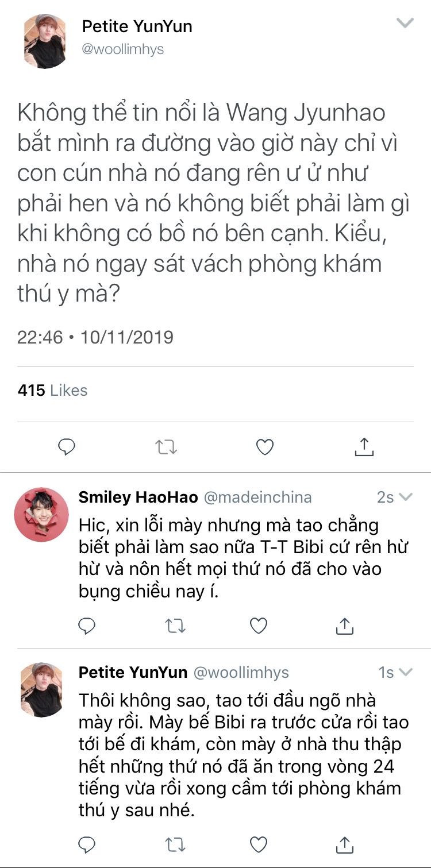Image resolution: width=431 pixels, height=868 pixels.
Task: Expand the menu arrow on Smiley HaoHao's reply
Action: (406, 497)
